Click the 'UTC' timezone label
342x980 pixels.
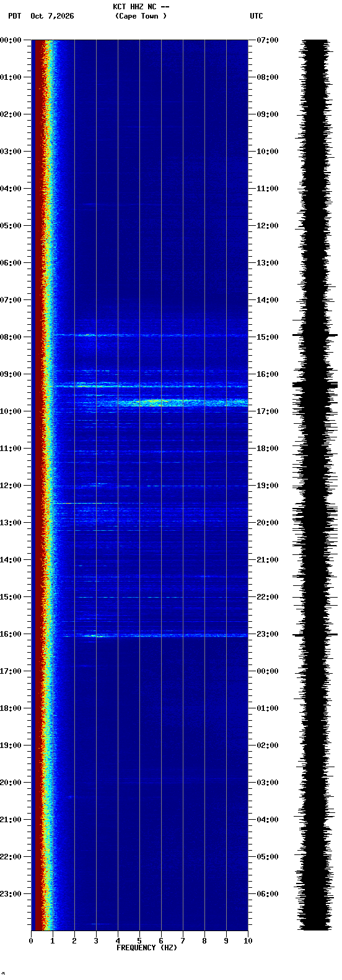(x=256, y=16)
